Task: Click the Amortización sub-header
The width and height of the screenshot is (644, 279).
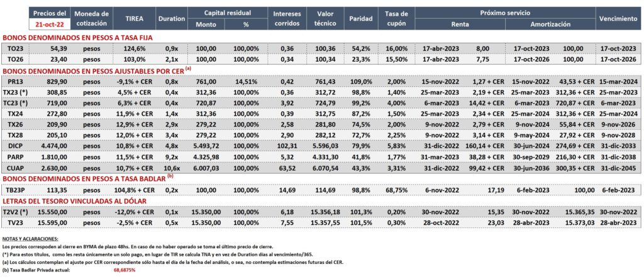Action: coord(550,25)
